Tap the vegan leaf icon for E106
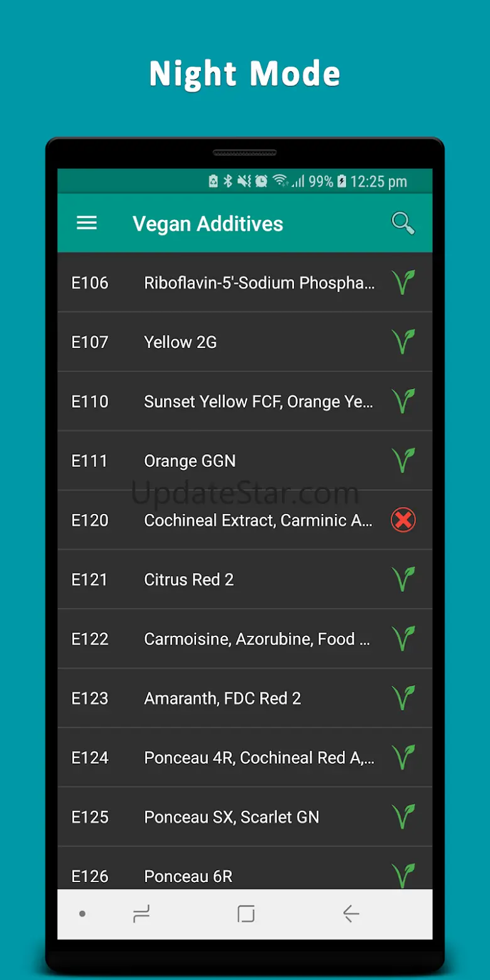This screenshot has height=980, width=490. tap(403, 283)
